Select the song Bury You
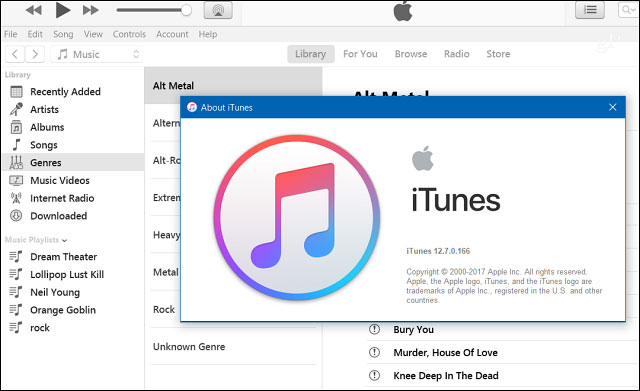Viewport: 640px width, 391px height. point(413,329)
